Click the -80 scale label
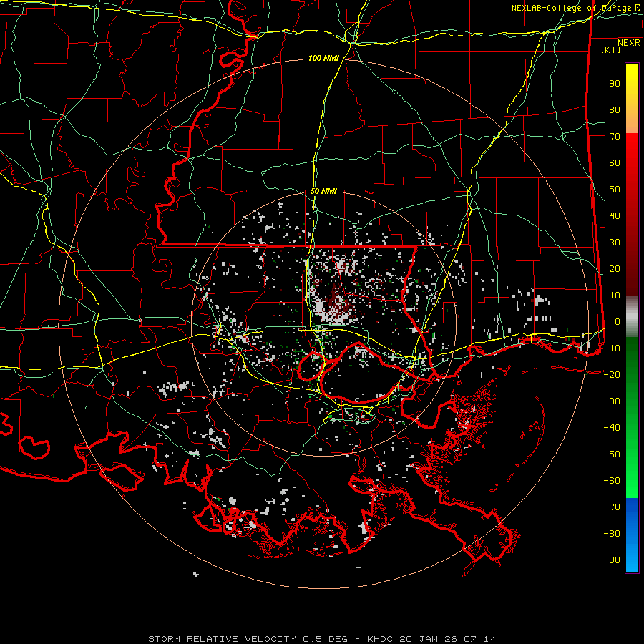Screen dimensions: 644x644 click(612, 534)
